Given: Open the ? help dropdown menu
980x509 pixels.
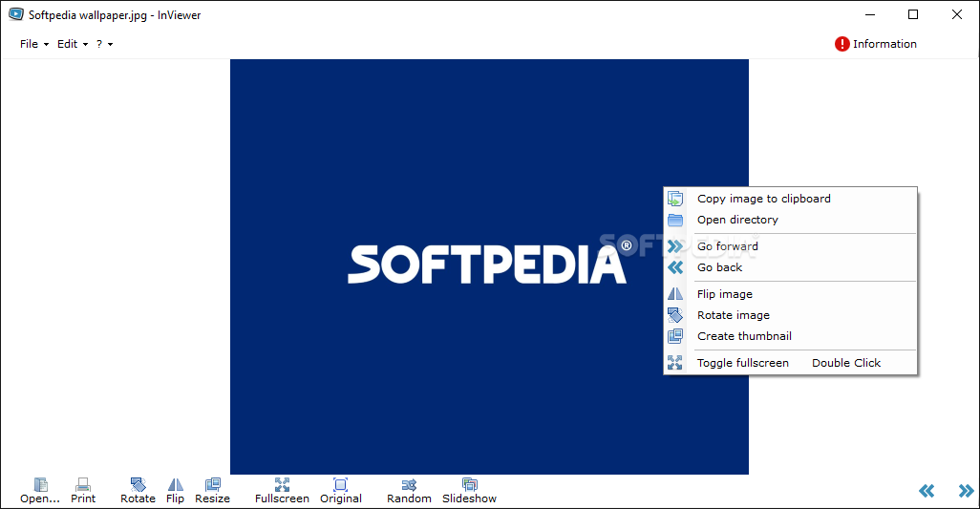Looking at the screenshot, I should pos(104,44).
